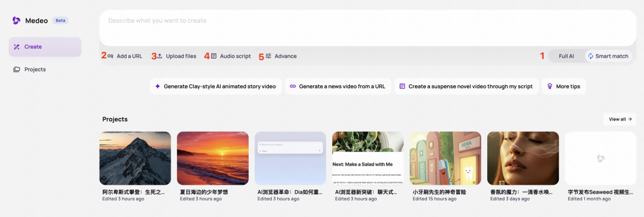Click the Medeo logo icon
This screenshot has height=217, width=644.
[17, 20]
